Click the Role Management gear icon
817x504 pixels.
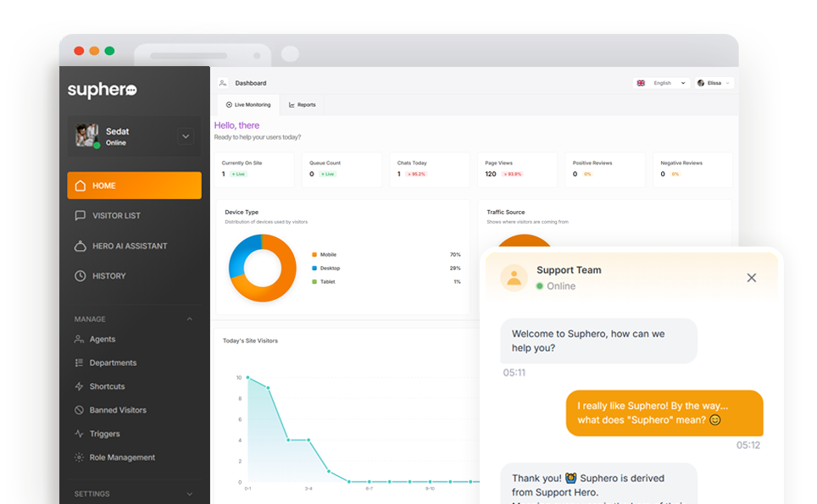pyautogui.click(x=79, y=457)
